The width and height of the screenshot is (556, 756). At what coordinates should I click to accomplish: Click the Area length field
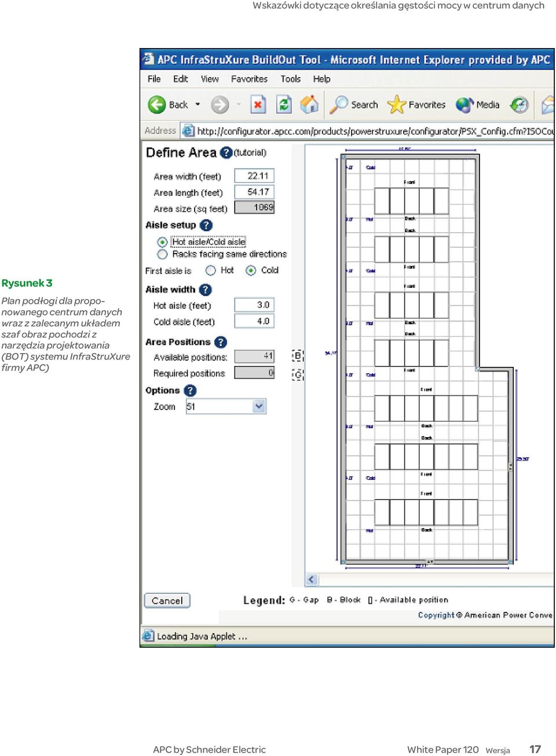click(x=254, y=192)
